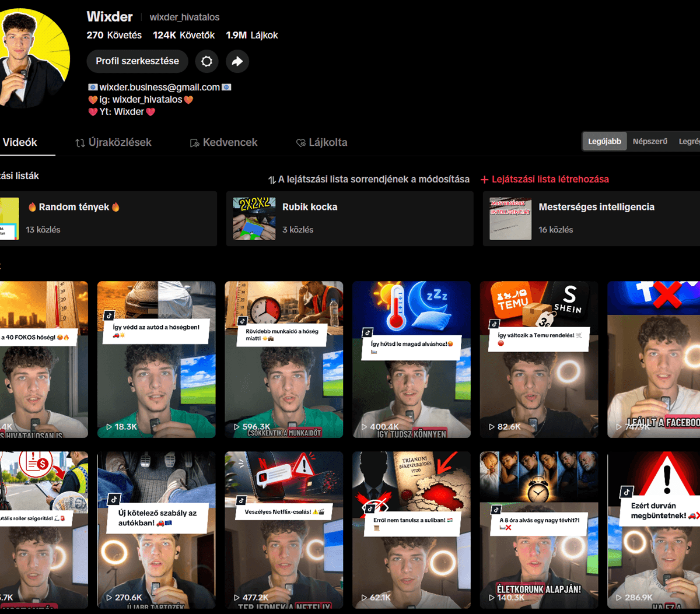Click the 18.3K play count icon

(x=109, y=427)
